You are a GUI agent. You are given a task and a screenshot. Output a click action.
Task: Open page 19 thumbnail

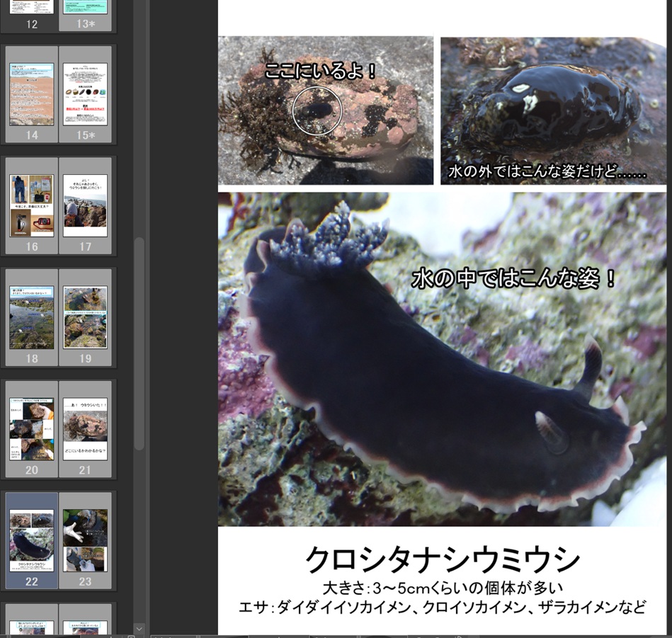pyautogui.click(x=85, y=317)
